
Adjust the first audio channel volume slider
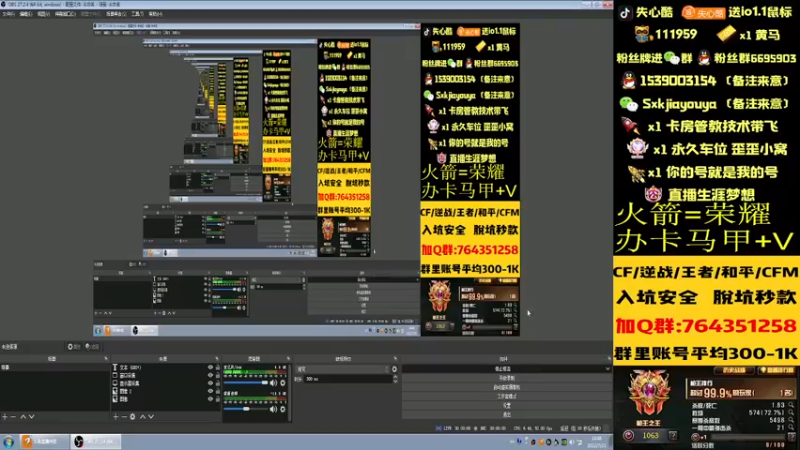coord(246,383)
